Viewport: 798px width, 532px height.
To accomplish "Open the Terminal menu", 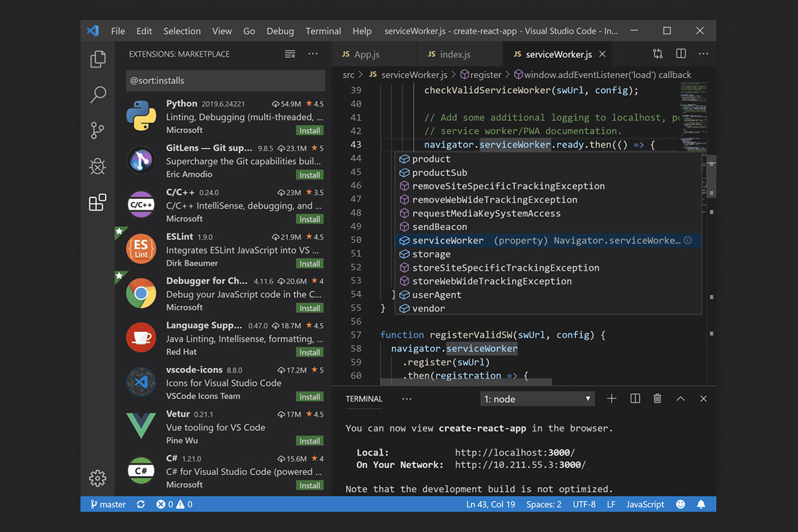I will click(323, 31).
